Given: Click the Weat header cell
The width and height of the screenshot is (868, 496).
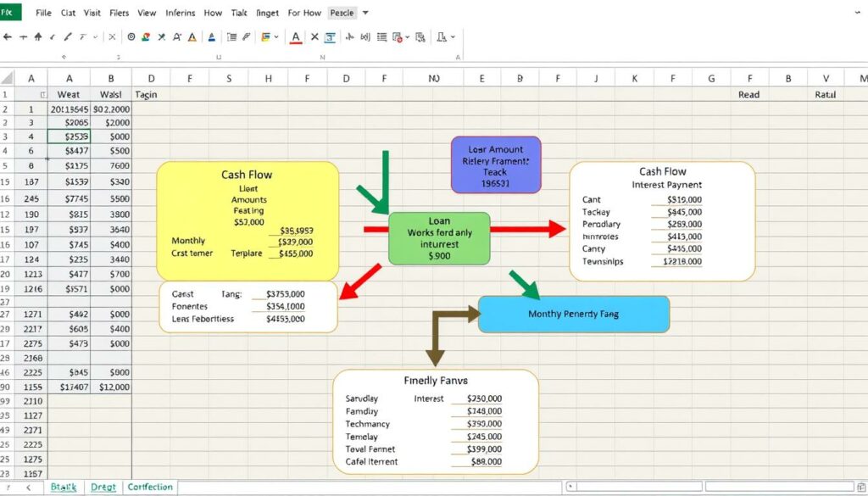Looking at the screenshot, I should (69, 95).
